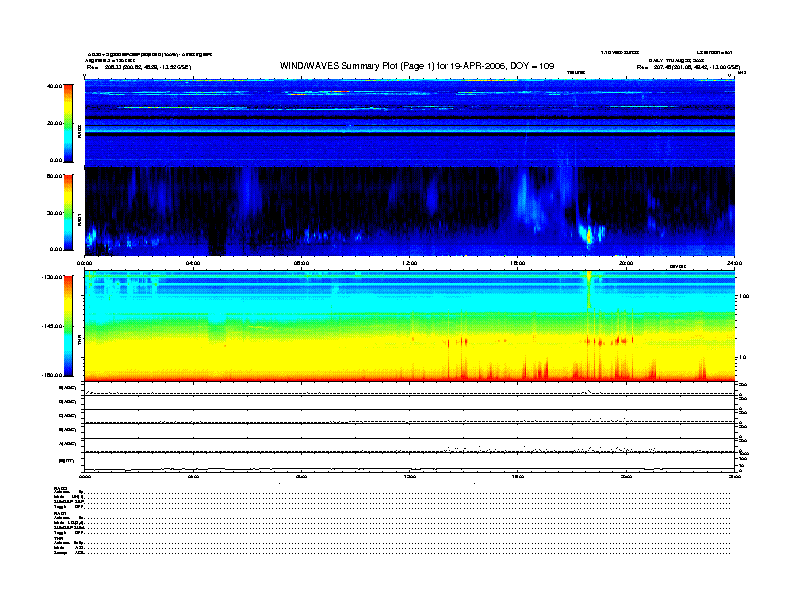This screenshot has height=612, width=792.
Task: Click the 10 label on TNR right axis
Action: click(742, 357)
